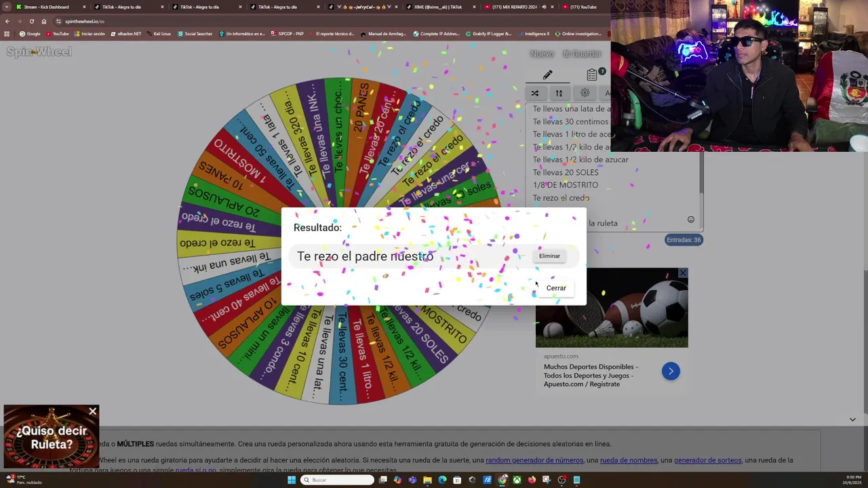
Task: Click the taskbar Buscar search box
Action: coord(337,480)
